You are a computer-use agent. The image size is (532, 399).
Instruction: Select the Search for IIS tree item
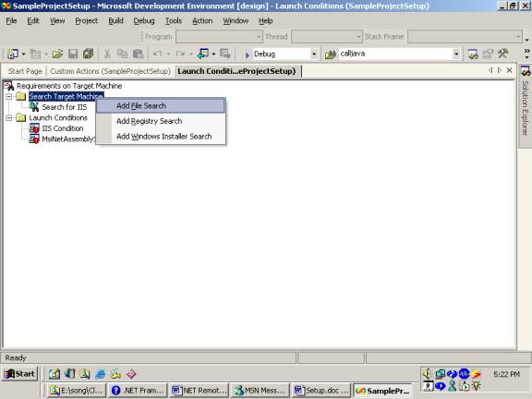(x=65, y=107)
